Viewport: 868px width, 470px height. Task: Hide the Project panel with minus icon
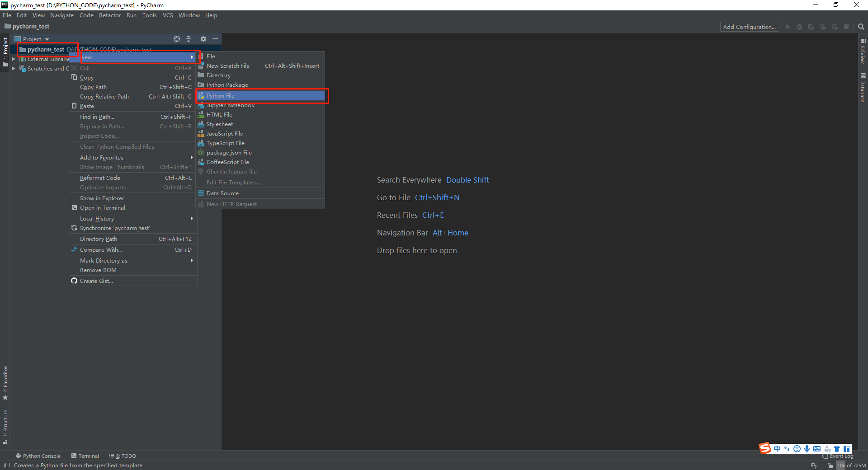pos(215,39)
